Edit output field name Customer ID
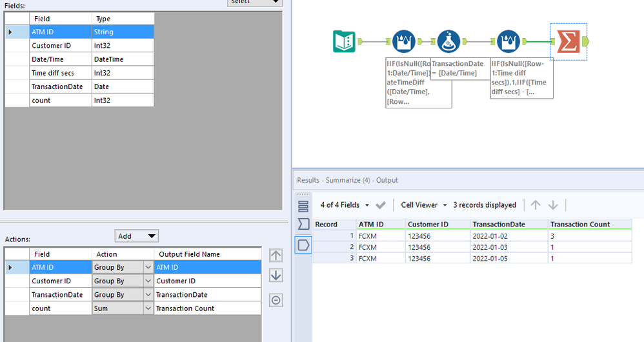Image resolution: width=644 pixels, height=342 pixels. (207, 281)
